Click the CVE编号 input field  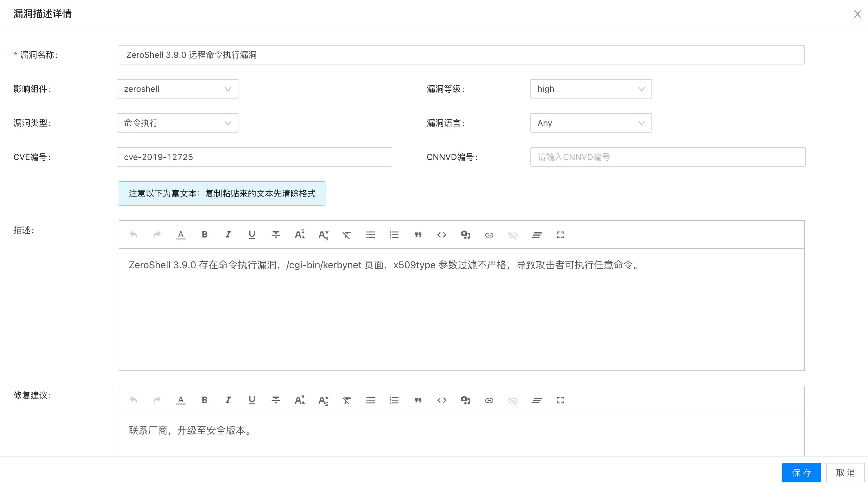point(254,157)
